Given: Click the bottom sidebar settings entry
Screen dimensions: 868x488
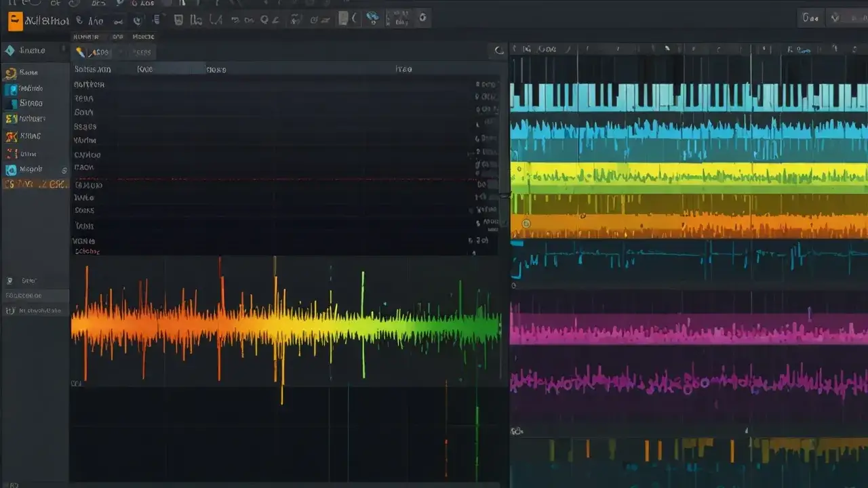Looking at the screenshot, I should 34,309.
